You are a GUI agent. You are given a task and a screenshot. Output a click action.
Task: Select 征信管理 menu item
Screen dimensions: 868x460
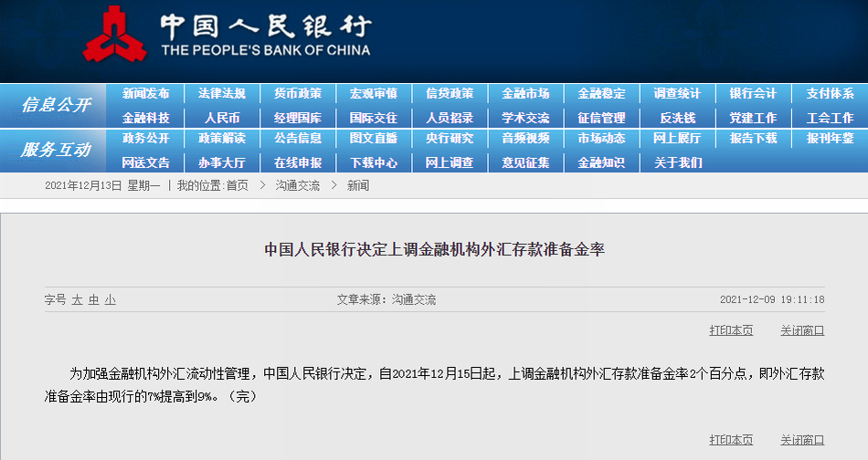click(602, 118)
